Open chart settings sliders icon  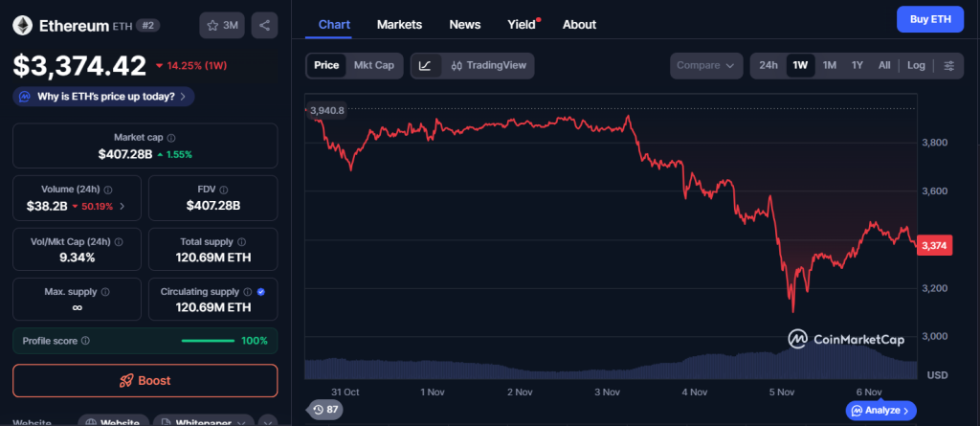click(x=948, y=65)
